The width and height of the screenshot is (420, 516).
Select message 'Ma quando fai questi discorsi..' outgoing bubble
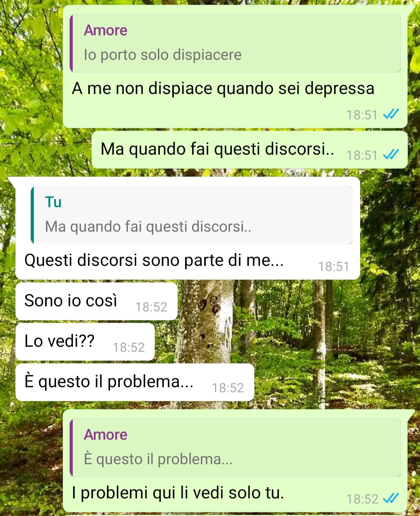[x=249, y=150]
